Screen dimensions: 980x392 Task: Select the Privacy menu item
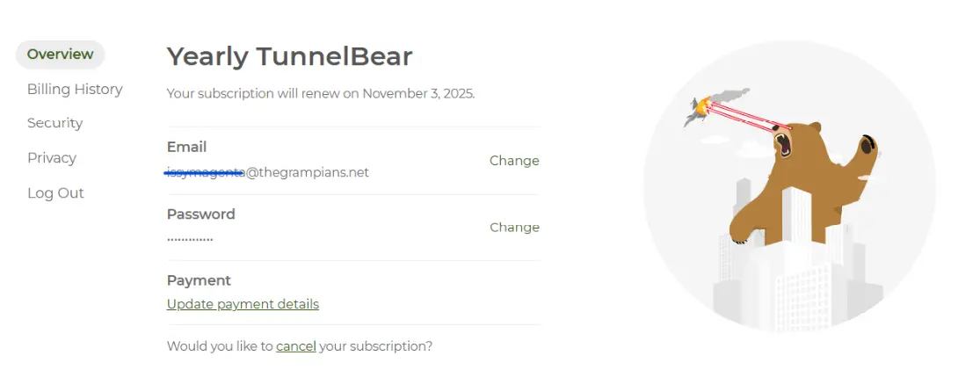pyautogui.click(x=51, y=158)
